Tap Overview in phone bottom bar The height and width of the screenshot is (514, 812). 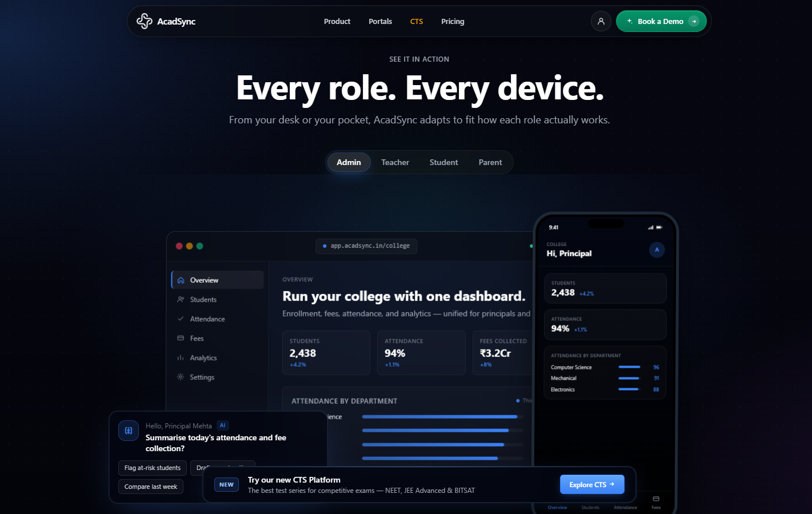(557, 503)
